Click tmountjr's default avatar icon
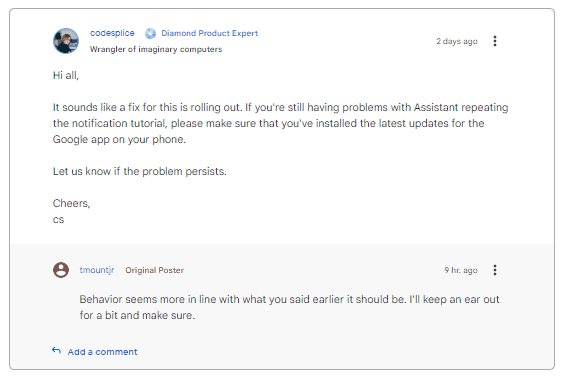This screenshot has height=384, width=563. (61, 270)
